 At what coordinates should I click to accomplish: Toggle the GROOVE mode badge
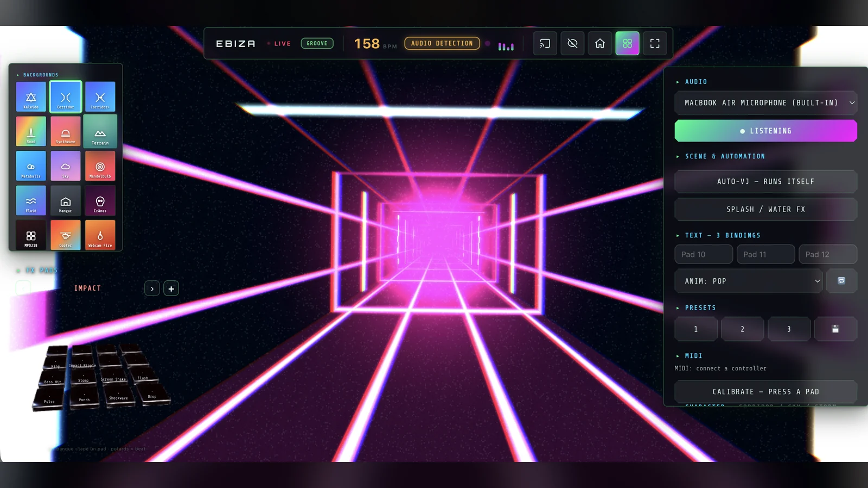point(317,43)
